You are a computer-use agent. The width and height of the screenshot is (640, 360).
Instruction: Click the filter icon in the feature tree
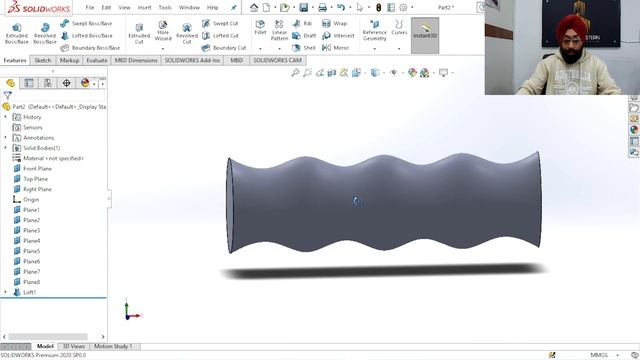click(x=7, y=96)
